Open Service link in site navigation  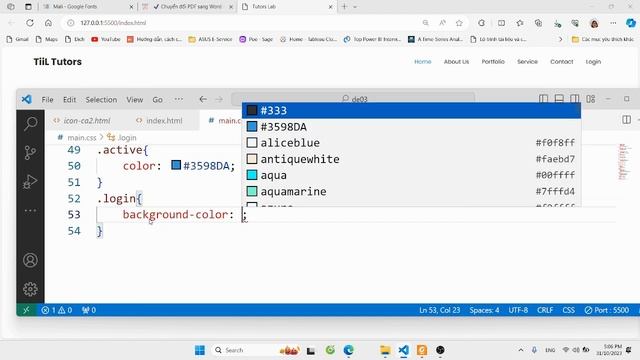(527, 62)
